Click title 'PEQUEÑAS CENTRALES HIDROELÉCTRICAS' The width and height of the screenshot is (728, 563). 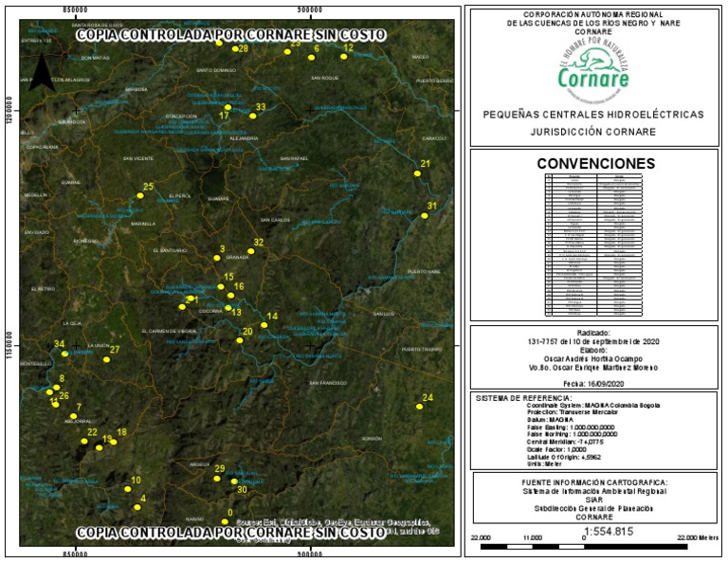click(593, 114)
